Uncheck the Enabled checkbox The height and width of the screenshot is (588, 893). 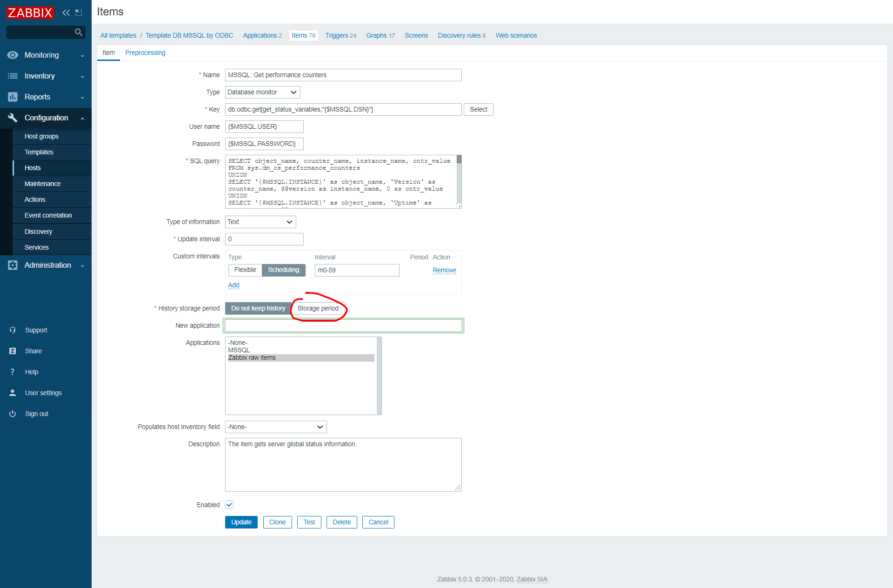pyautogui.click(x=229, y=505)
